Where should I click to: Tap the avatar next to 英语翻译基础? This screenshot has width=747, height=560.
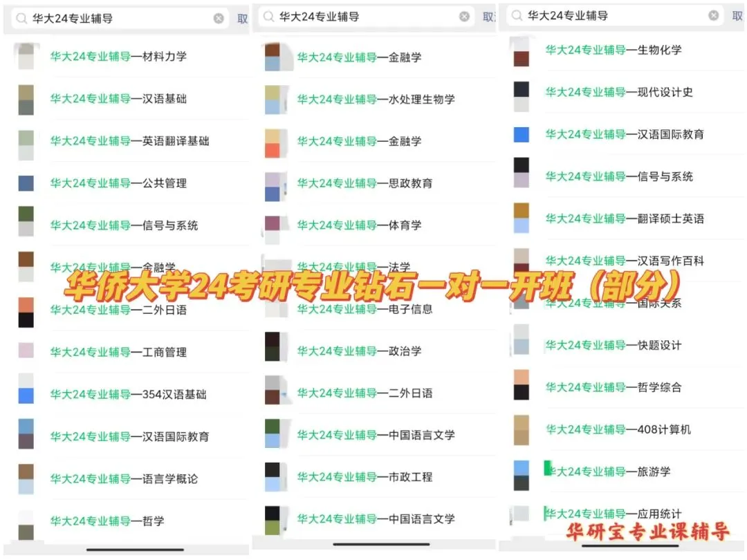[26, 145]
